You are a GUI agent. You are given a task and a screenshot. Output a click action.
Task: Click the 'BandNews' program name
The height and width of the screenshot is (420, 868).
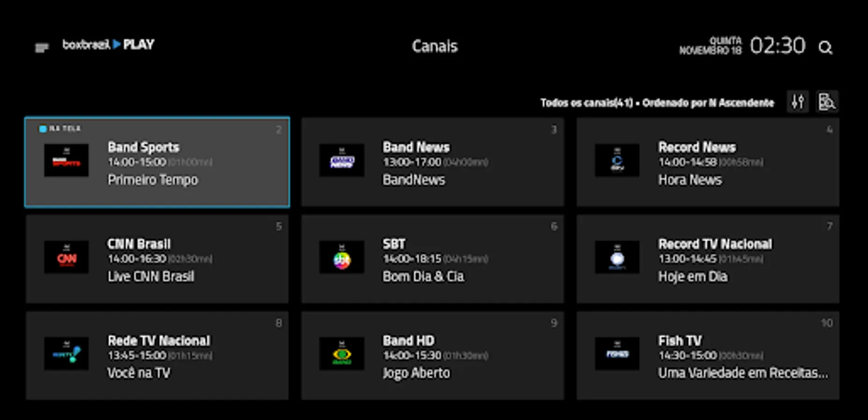414,180
